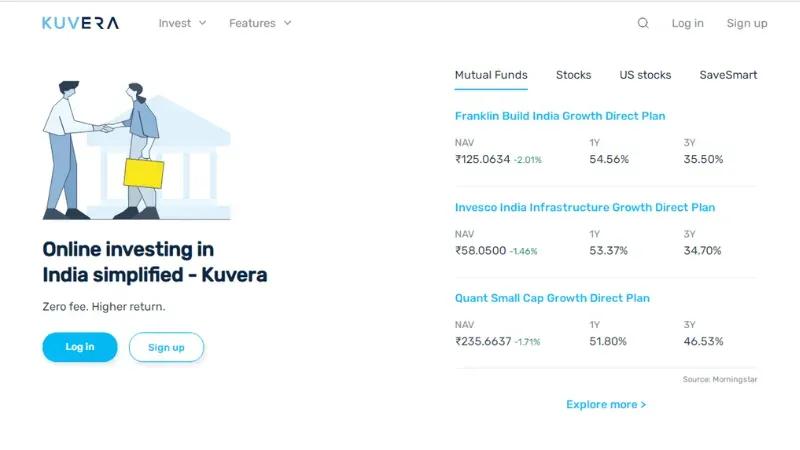Open the SaveSmart tab
The image size is (800, 450).
coord(728,75)
